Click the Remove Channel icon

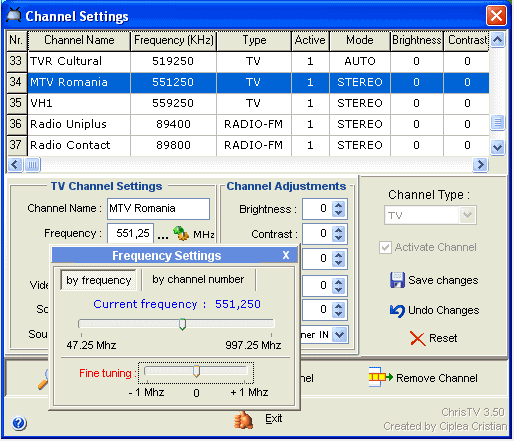click(380, 377)
